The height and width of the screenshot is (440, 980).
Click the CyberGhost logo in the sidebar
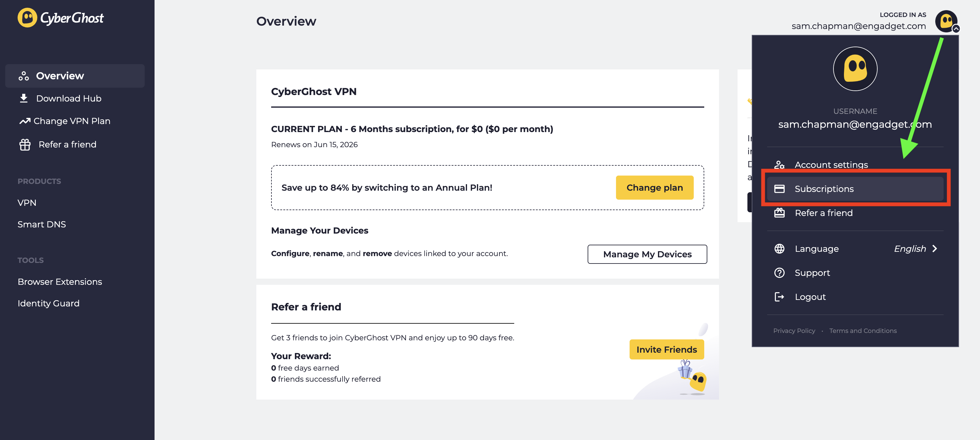coord(61,17)
